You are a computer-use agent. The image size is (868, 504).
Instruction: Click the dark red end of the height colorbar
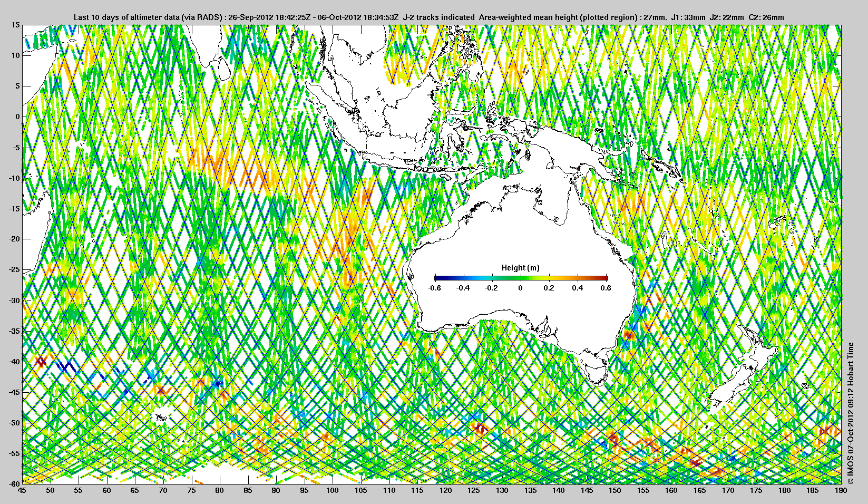(x=606, y=278)
